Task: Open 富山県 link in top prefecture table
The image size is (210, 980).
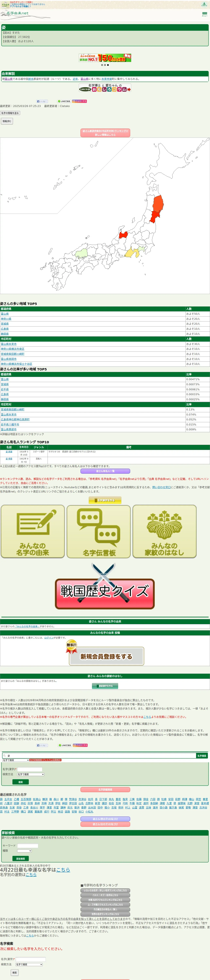Action: (5, 314)
